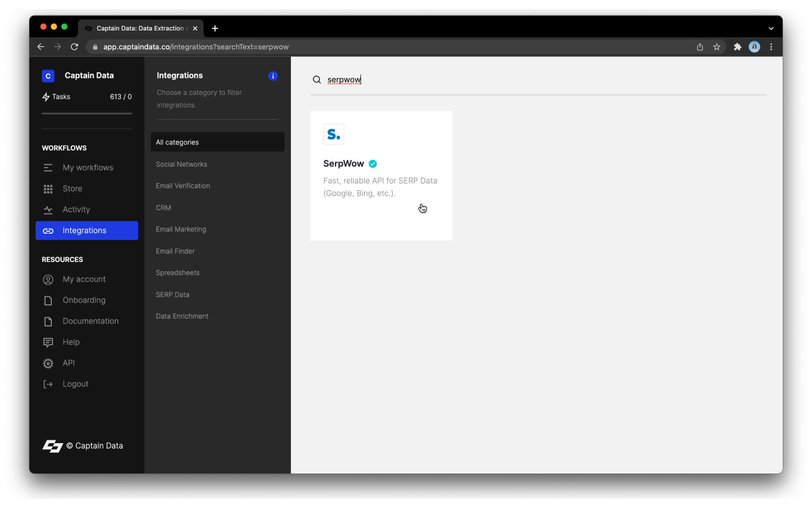Image resolution: width=812 pixels, height=508 pixels.
Task: Click the Tasks lightning icon
Action: point(46,97)
